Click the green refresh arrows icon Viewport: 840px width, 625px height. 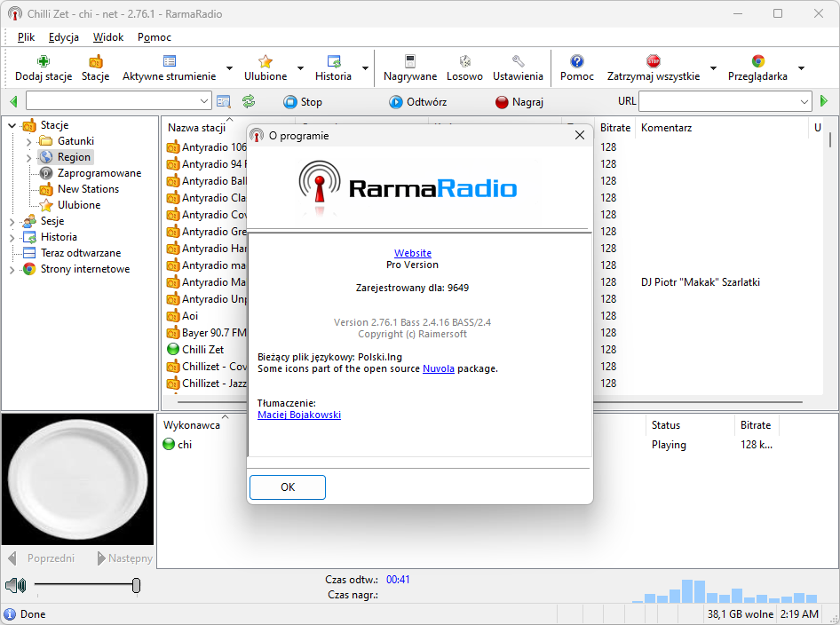[249, 101]
